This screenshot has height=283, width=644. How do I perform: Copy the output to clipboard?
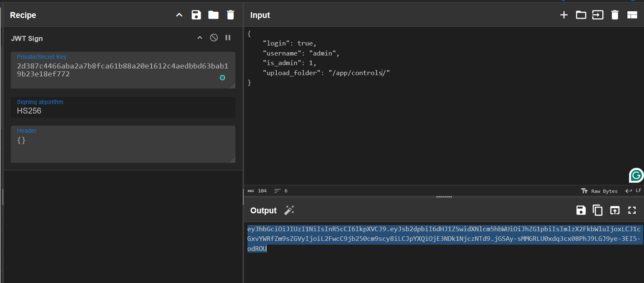tap(598, 210)
